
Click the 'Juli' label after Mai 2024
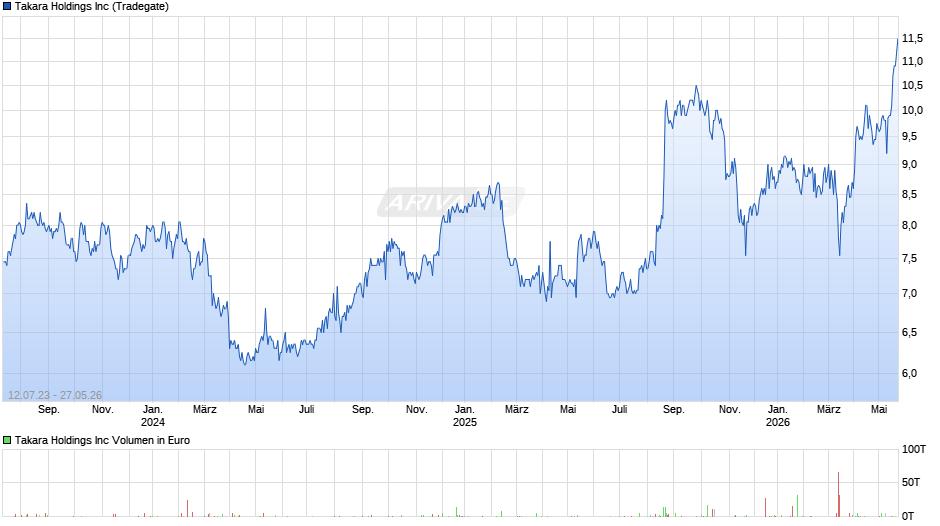tap(306, 409)
